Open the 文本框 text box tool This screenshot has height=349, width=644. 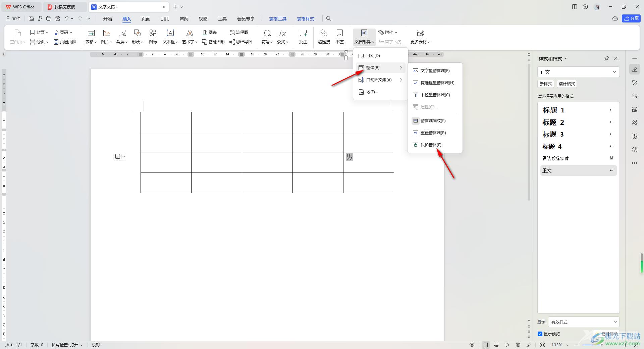(170, 37)
